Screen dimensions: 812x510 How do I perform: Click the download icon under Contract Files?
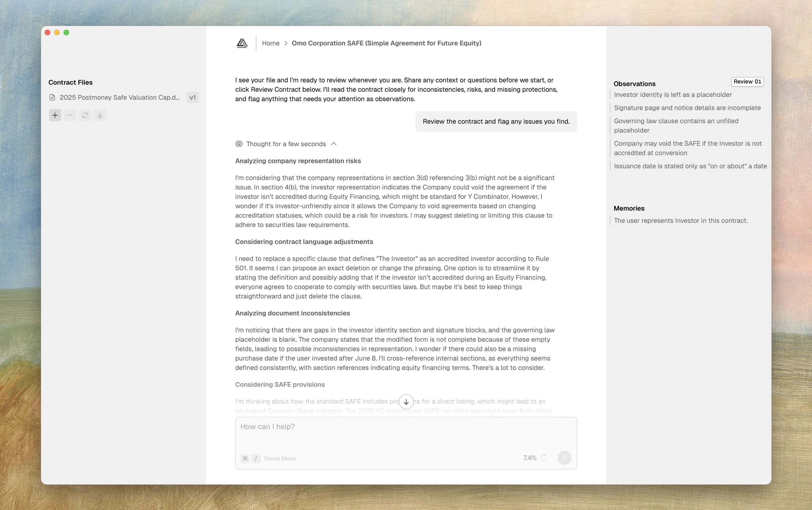pos(100,115)
